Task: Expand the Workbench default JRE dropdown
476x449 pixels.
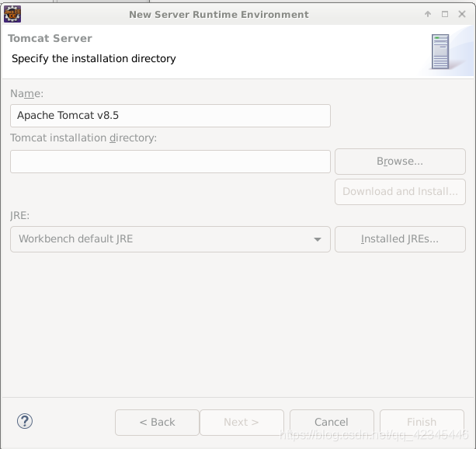Action: pyautogui.click(x=170, y=239)
